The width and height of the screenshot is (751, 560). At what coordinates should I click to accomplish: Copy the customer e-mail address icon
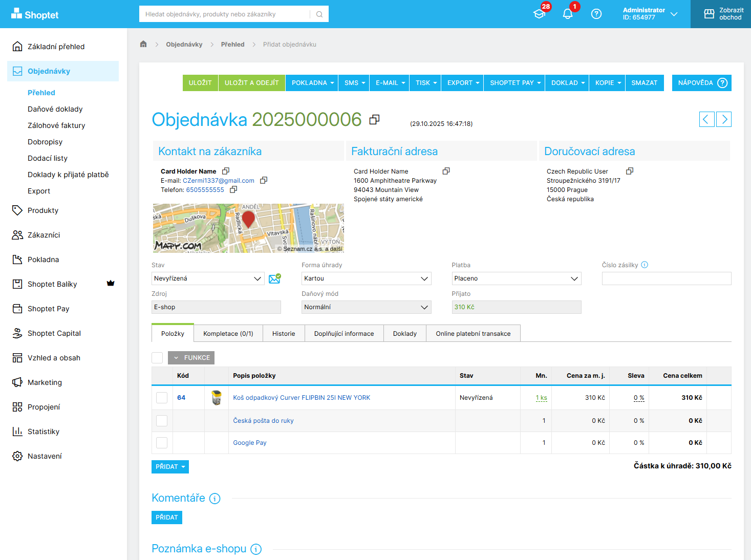tap(264, 180)
